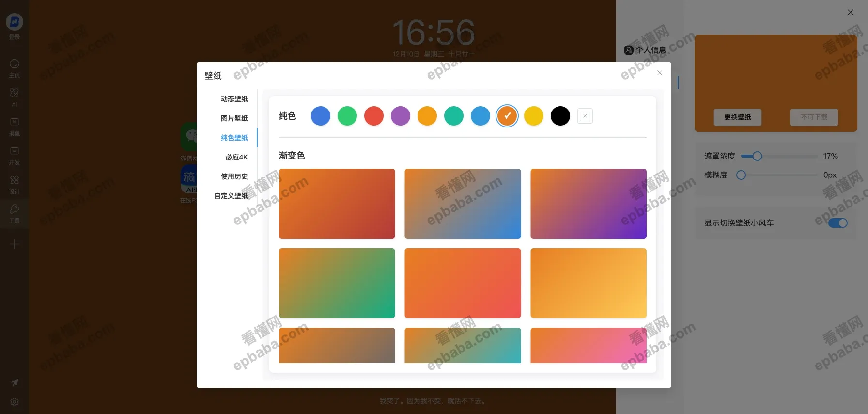Close the 壁纸 wallpaper dialog
This screenshot has height=414, width=868.
659,73
